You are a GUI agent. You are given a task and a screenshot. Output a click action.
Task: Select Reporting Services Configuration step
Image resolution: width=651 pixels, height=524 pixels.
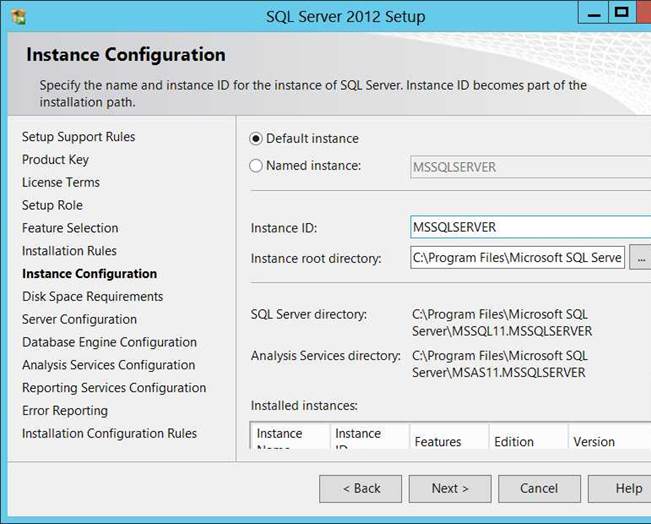[114, 388]
